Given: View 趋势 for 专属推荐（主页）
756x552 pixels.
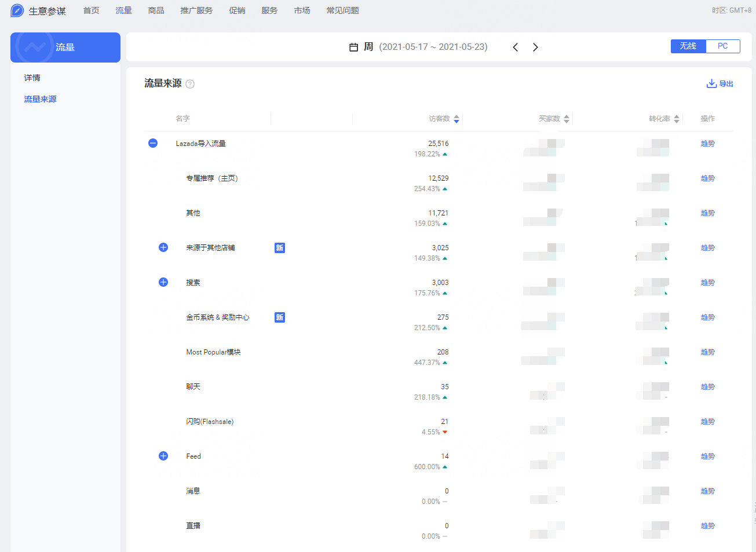Looking at the screenshot, I should tap(707, 178).
